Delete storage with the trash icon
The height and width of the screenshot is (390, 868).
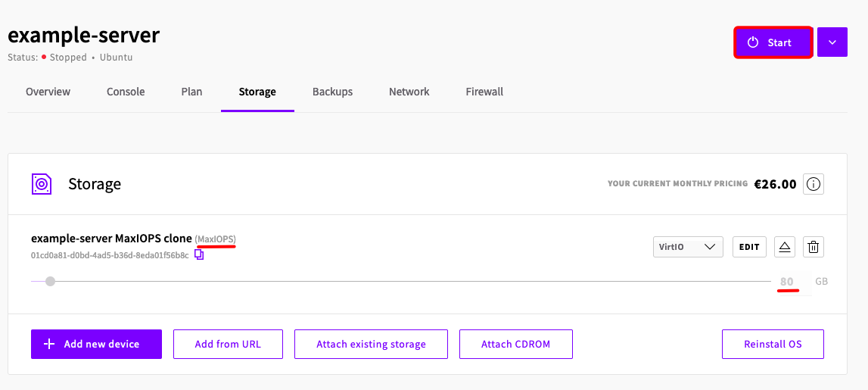(814, 247)
